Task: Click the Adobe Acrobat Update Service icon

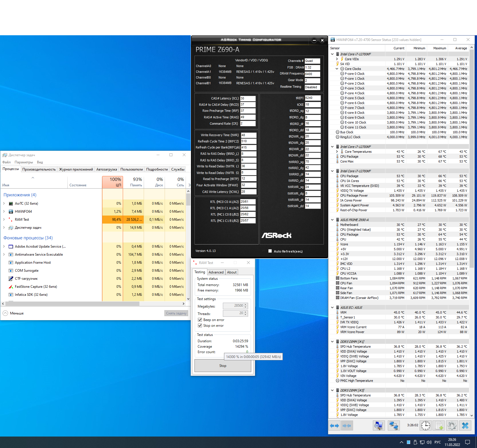Action: (x=11, y=247)
